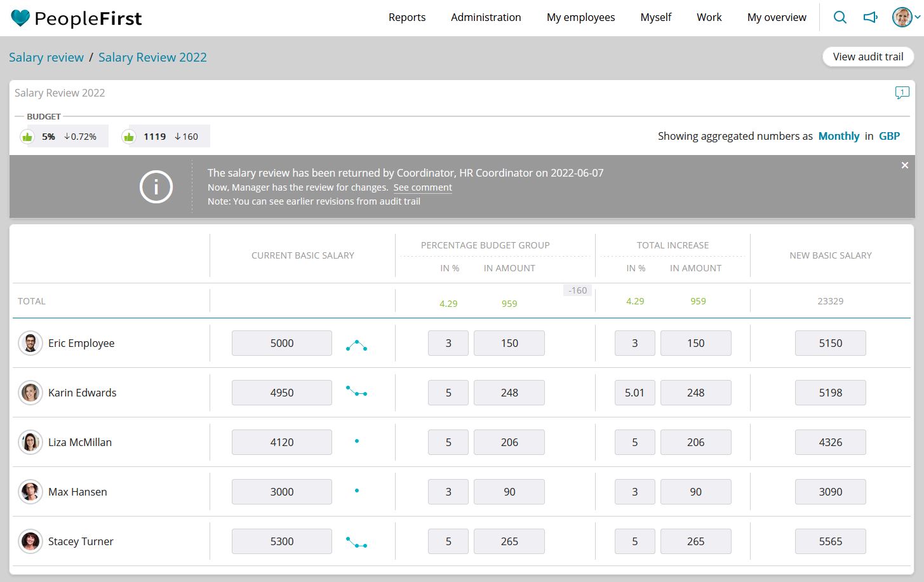
Task: Show Stacey Turner's salary trend icon
Action: [356, 543]
